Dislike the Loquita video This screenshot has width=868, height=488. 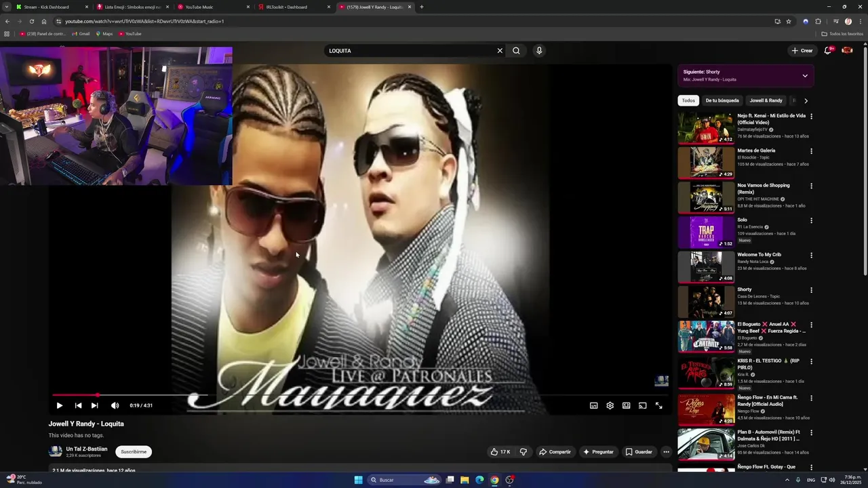point(523,452)
